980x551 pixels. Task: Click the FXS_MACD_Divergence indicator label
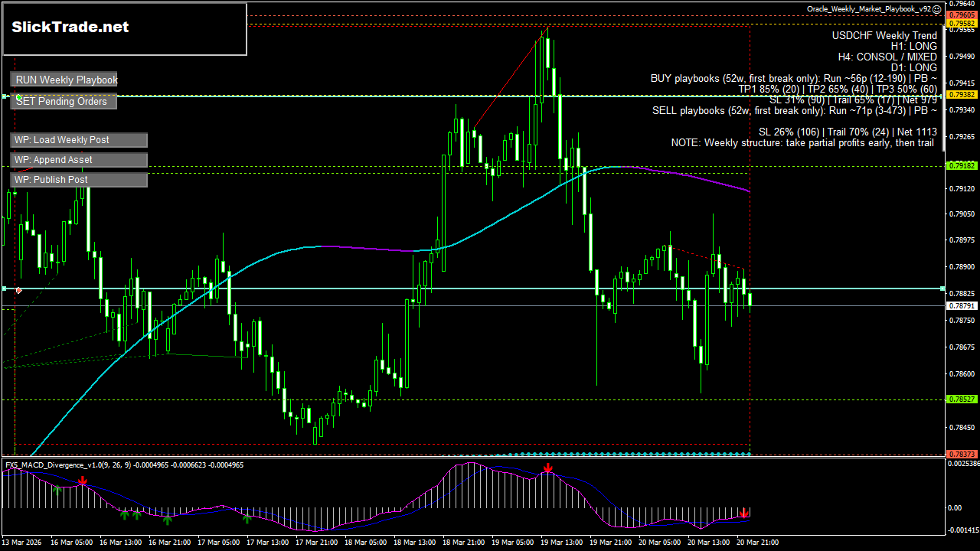pos(124,465)
